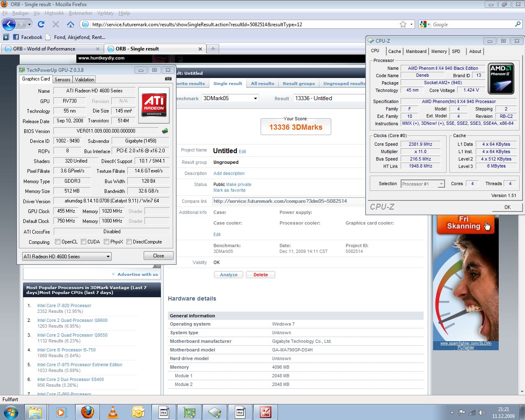Click the action center flag tray icon
The image size is (525, 420).
pyautogui.click(x=462, y=413)
